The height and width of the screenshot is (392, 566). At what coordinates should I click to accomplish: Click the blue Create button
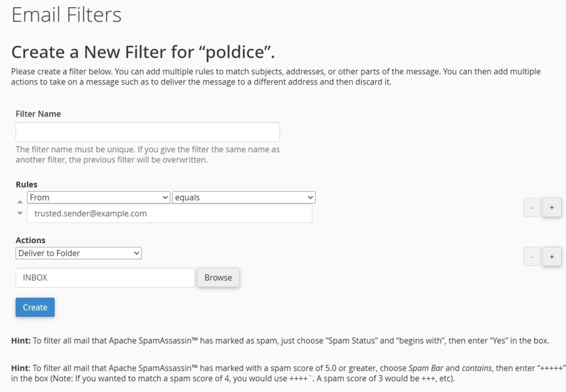35,308
